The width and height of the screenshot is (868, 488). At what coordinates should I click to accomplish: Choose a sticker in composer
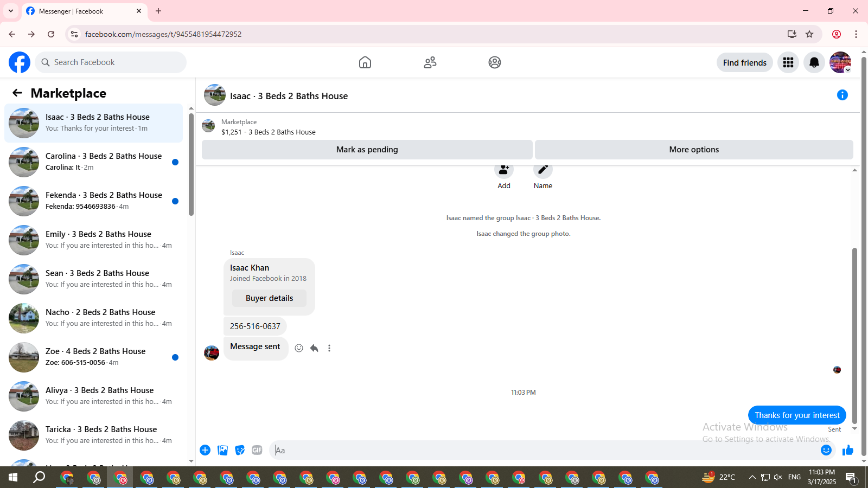tap(240, 450)
